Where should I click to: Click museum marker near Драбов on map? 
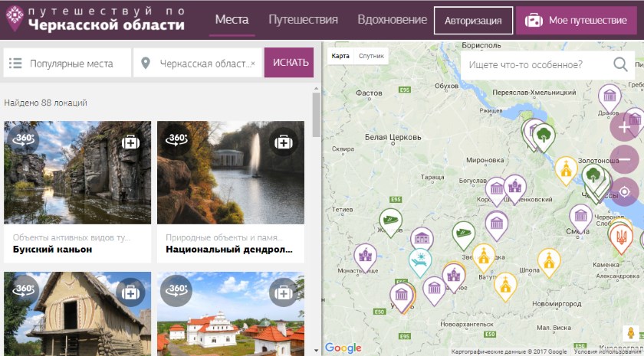[609, 97]
